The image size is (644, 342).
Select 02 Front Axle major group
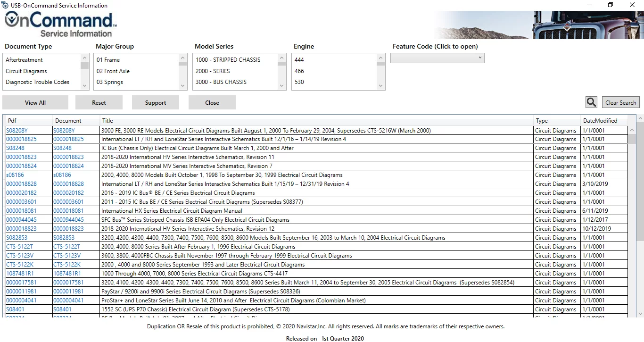tap(113, 71)
